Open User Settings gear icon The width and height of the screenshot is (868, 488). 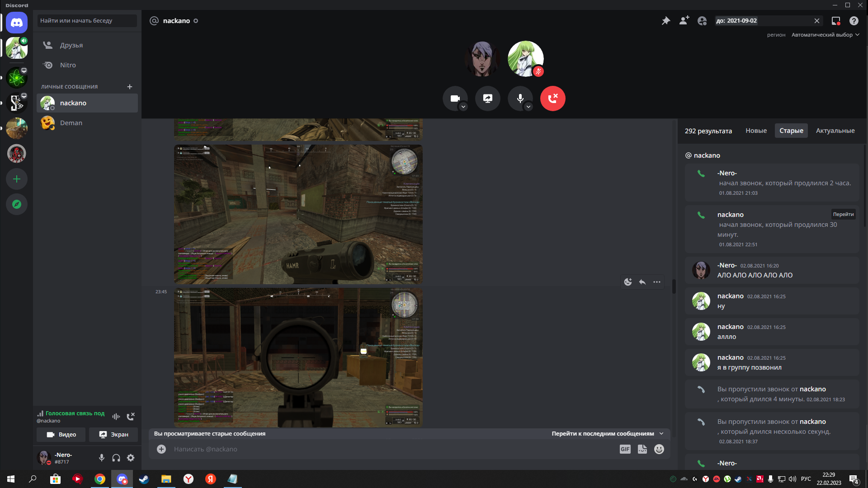click(x=131, y=458)
